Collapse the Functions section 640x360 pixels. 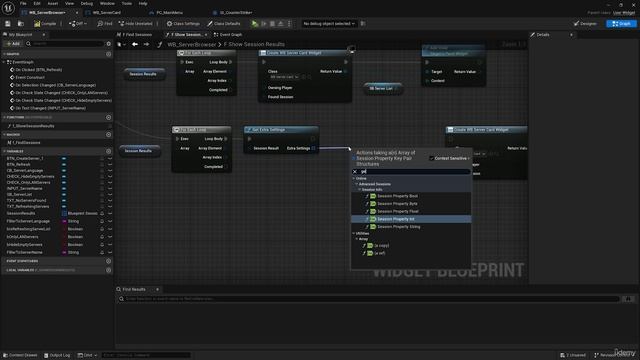click(x=4, y=118)
